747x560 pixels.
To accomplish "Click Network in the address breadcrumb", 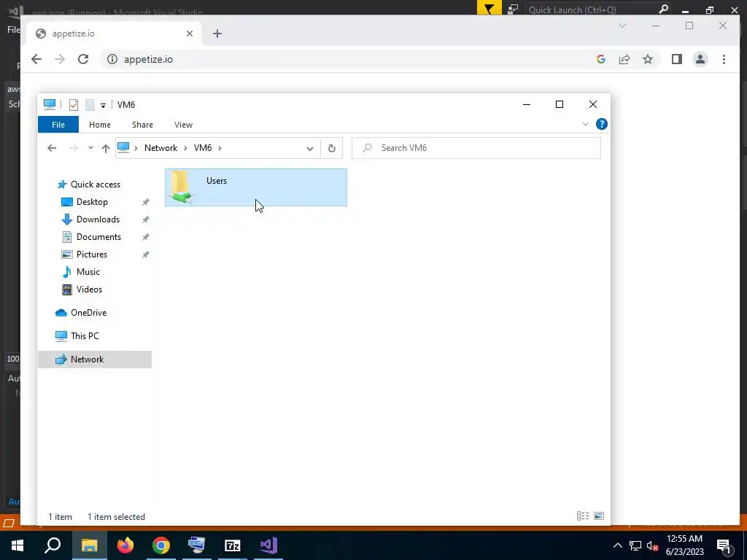I will [x=160, y=147].
